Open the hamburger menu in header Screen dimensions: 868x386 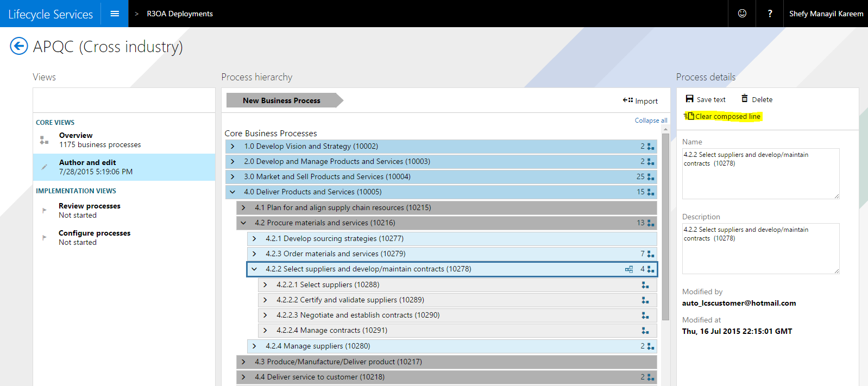tap(115, 14)
